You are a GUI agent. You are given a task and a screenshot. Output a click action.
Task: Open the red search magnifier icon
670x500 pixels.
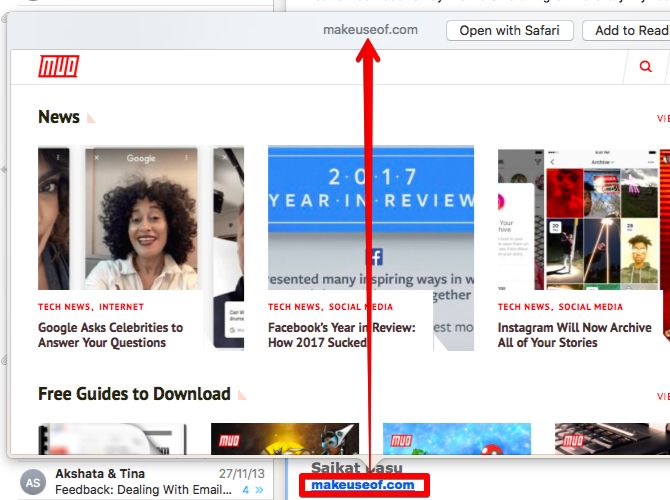(x=646, y=66)
